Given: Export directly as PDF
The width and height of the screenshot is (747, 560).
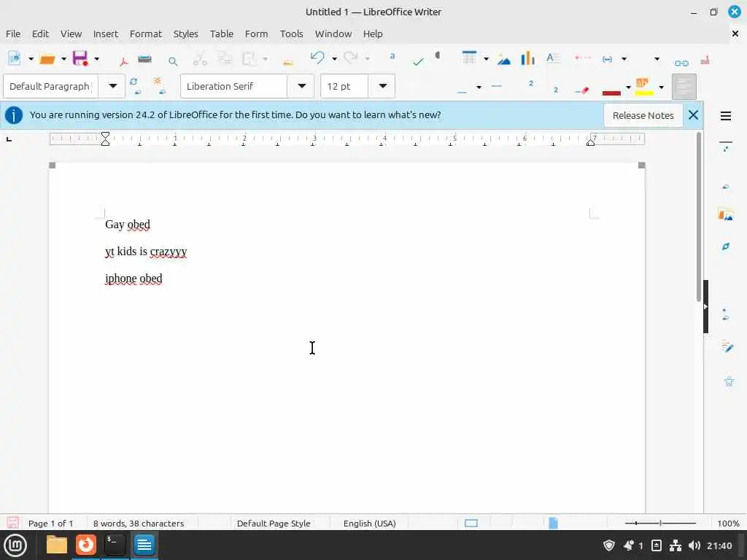Looking at the screenshot, I should [124, 61].
